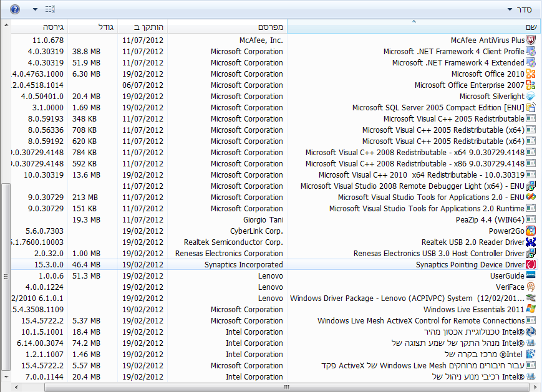542x392 pixels.
Task: Click the Visual Studio Tools 2.0 Runtime icon
Action: pos(531,209)
